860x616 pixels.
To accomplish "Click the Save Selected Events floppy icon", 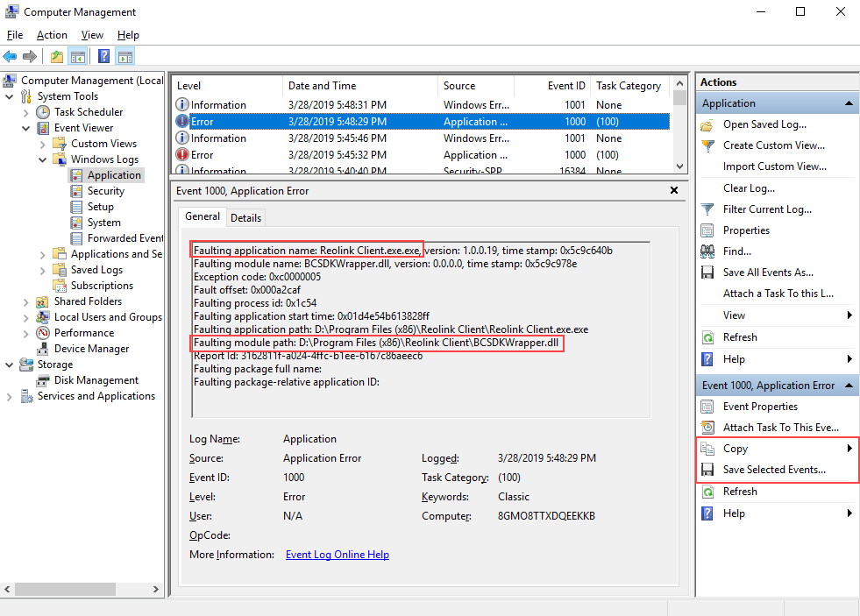I will [x=707, y=470].
